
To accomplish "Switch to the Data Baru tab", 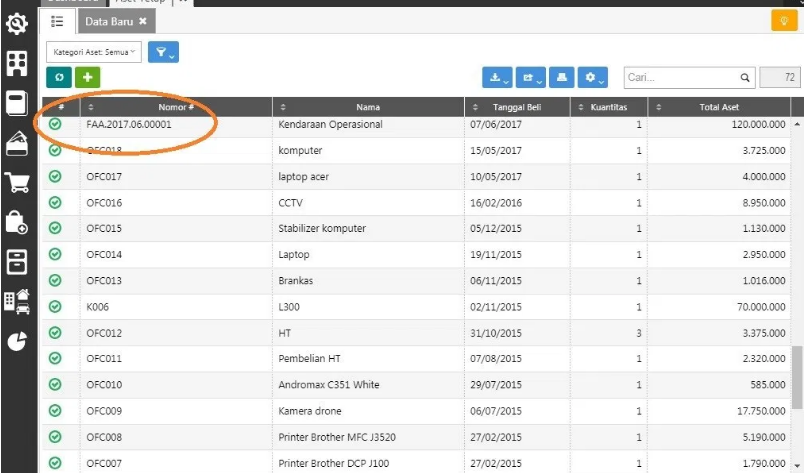I will pos(115,20).
